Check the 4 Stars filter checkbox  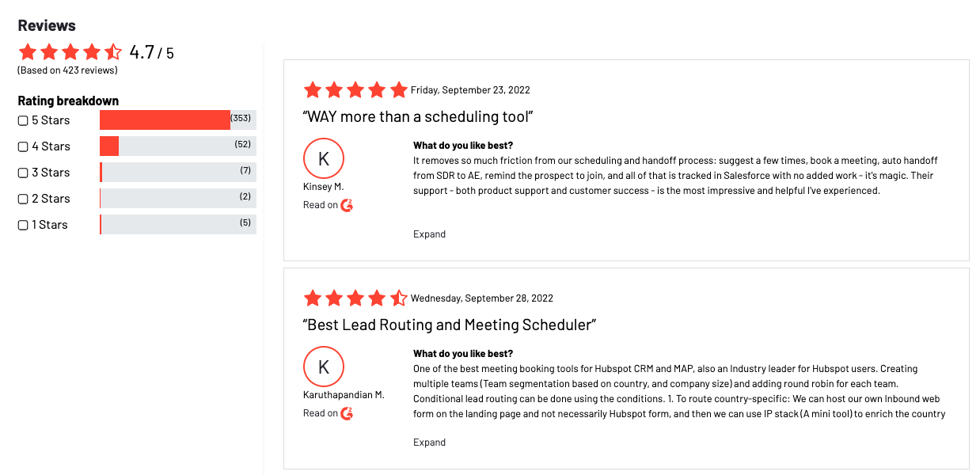23,147
